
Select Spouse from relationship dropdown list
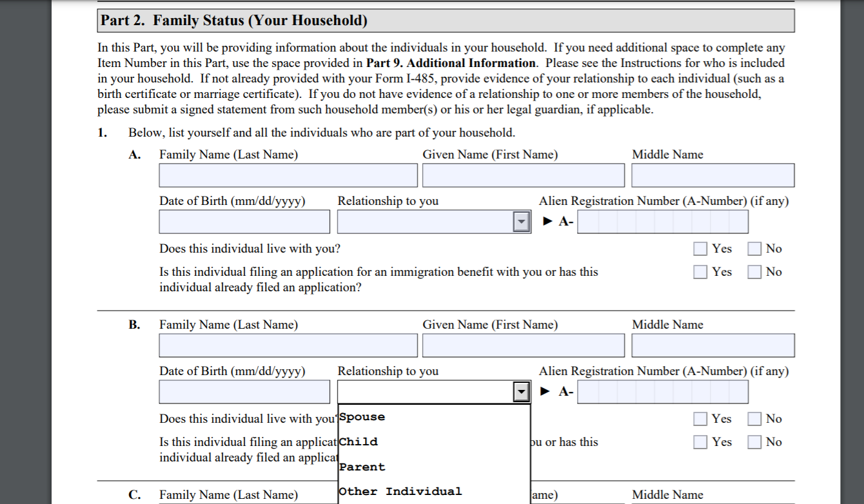click(x=433, y=417)
